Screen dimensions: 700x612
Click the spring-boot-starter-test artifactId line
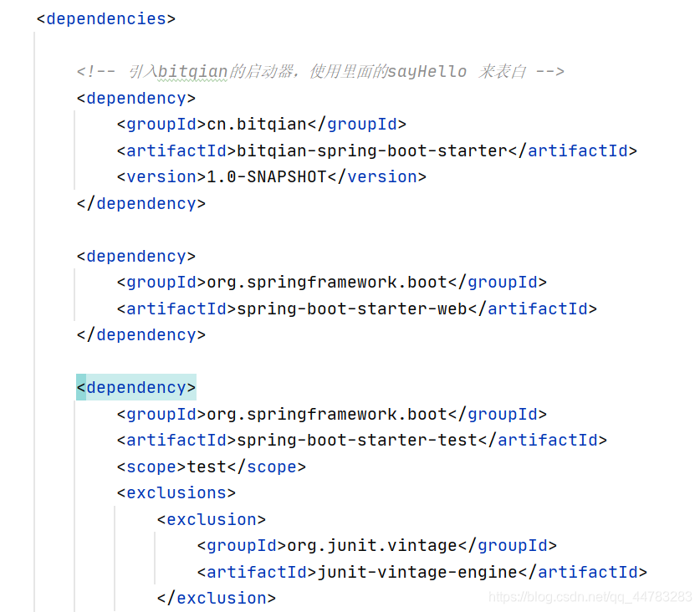point(361,441)
